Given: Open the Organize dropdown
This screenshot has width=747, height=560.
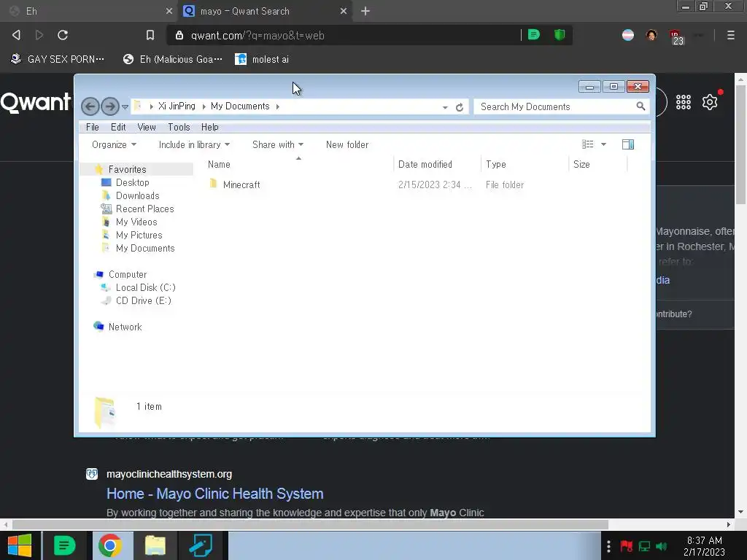Looking at the screenshot, I should [x=115, y=145].
